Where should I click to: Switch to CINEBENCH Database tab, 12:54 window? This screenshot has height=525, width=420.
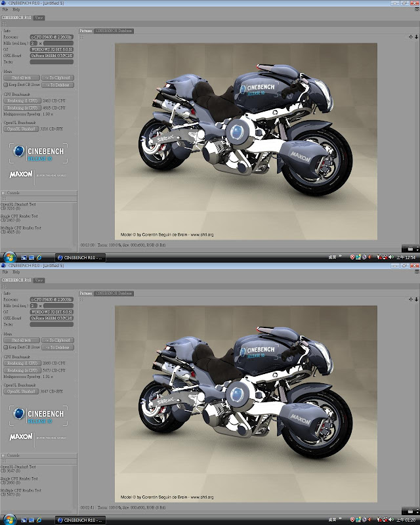[x=114, y=31]
